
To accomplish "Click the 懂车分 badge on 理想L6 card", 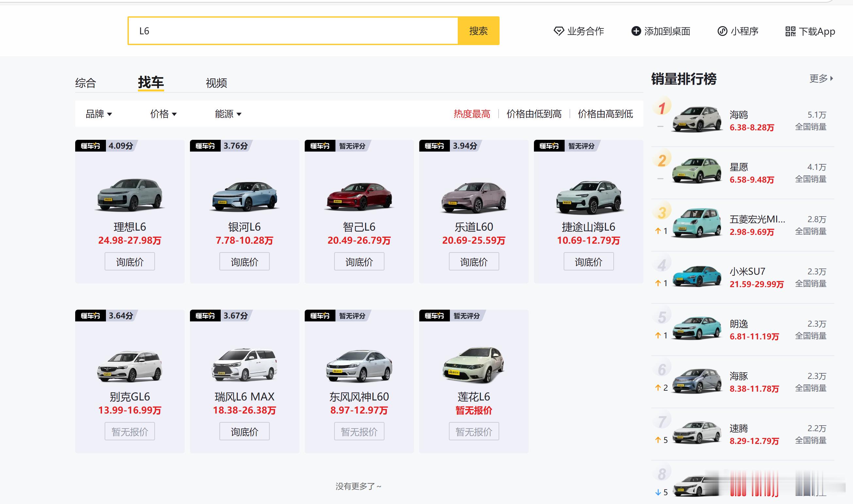I will point(90,146).
